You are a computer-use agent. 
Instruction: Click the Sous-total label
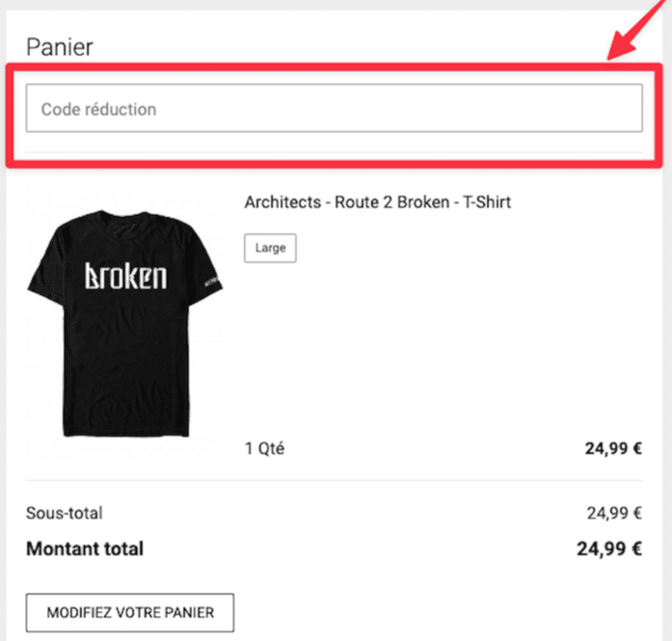click(x=64, y=513)
